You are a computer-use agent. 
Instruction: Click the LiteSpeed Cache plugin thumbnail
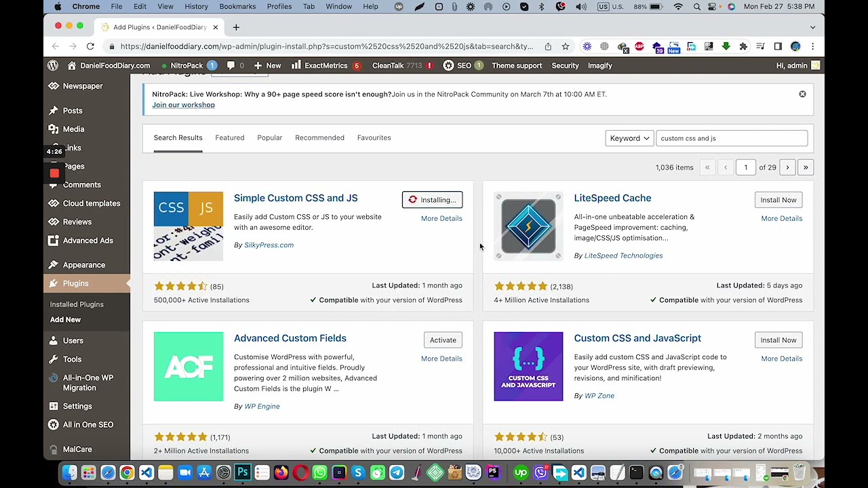528,226
